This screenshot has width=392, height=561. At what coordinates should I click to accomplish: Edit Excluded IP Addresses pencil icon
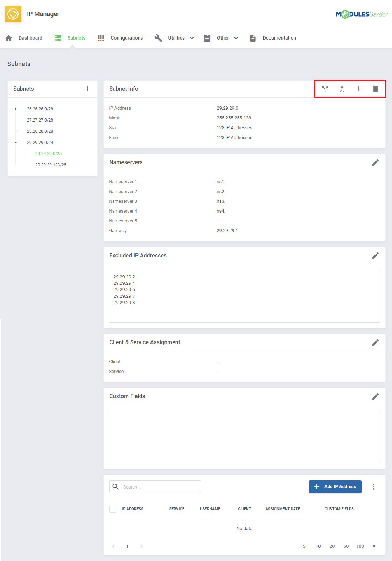[376, 256]
